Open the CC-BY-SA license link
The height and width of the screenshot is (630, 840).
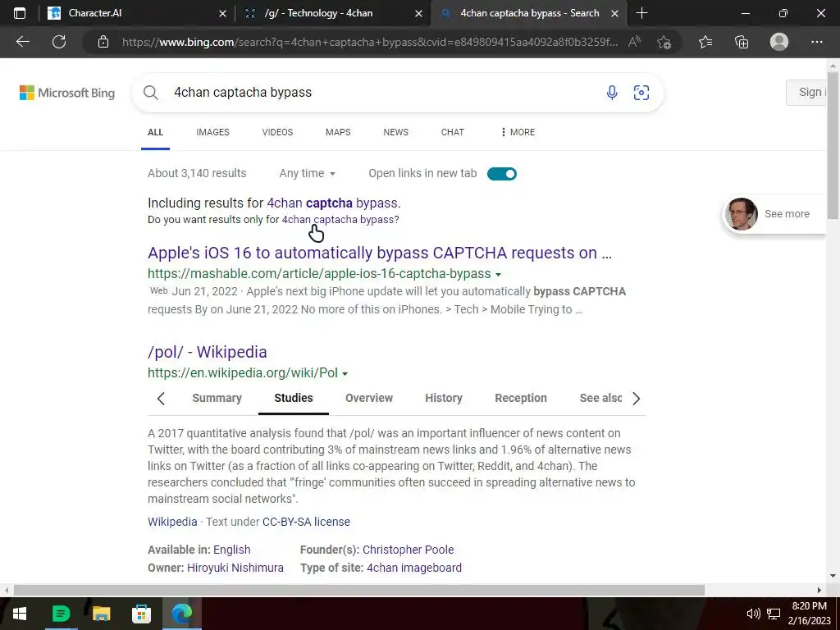tap(306, 522)
